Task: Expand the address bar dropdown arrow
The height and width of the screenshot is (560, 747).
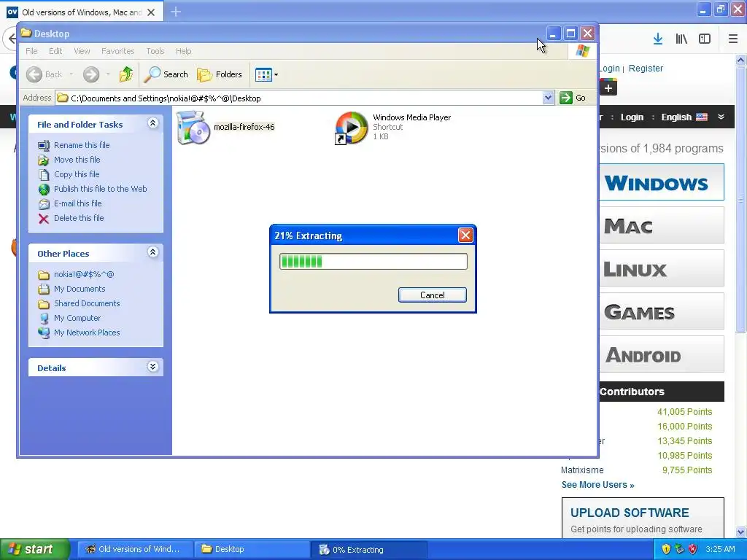Action: pyautogui.click(x=549, y=98)
